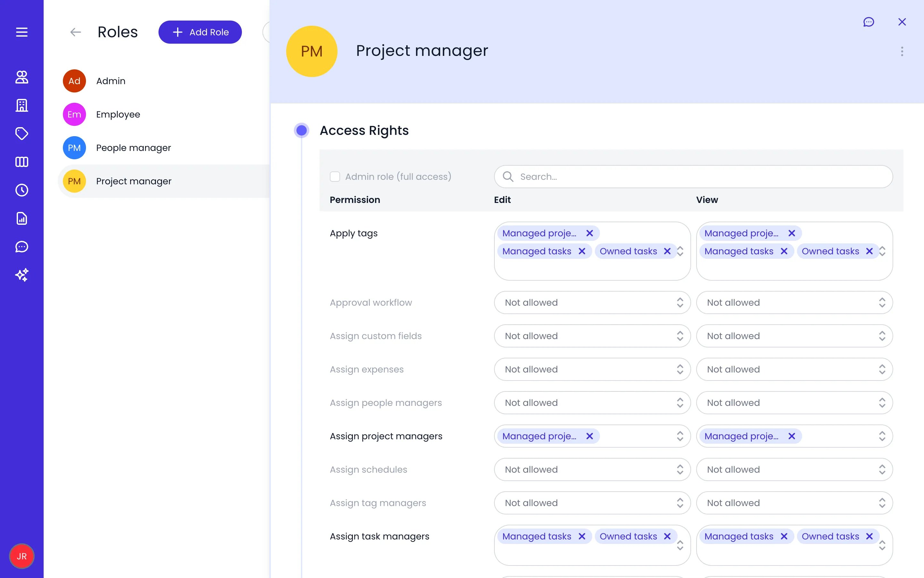Open the Assign tag managers Edit dropdown

592,503
